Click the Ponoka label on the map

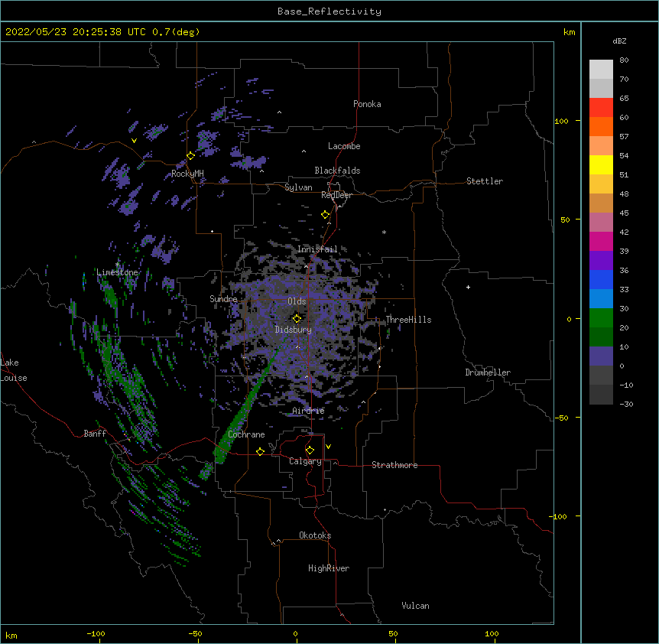point(367,104)
